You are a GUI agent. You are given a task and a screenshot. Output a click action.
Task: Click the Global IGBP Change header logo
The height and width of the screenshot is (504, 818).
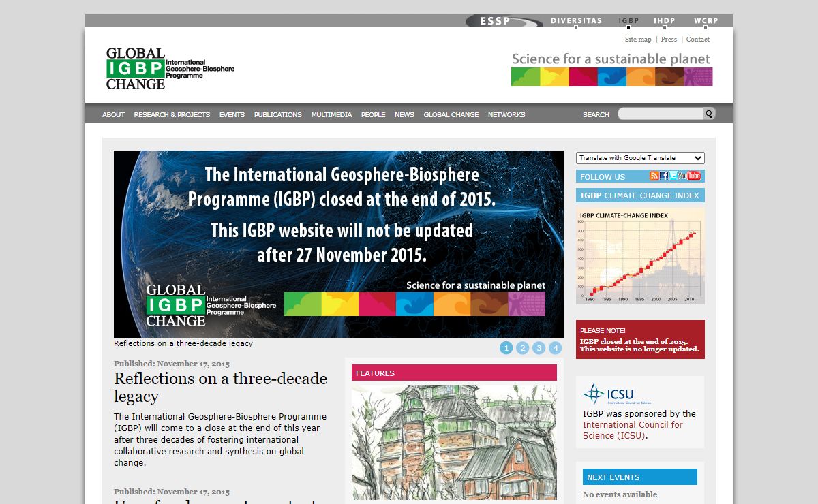click(170, 68)
